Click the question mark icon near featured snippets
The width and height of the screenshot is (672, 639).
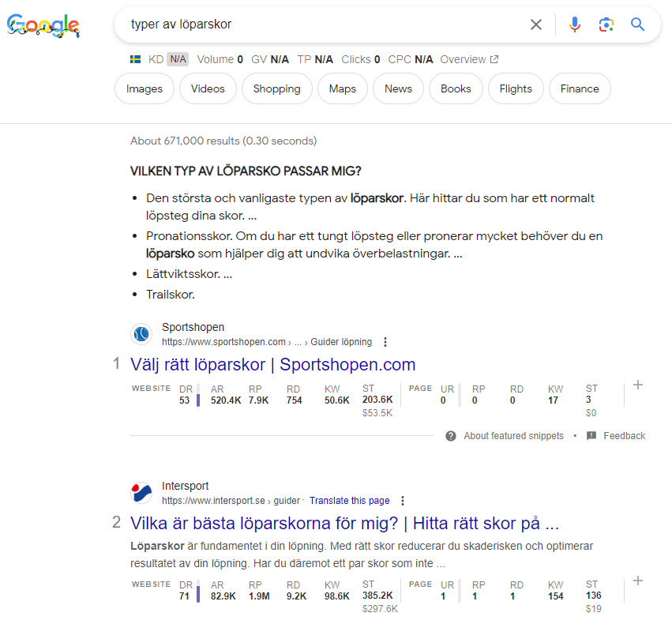point(449,435)
